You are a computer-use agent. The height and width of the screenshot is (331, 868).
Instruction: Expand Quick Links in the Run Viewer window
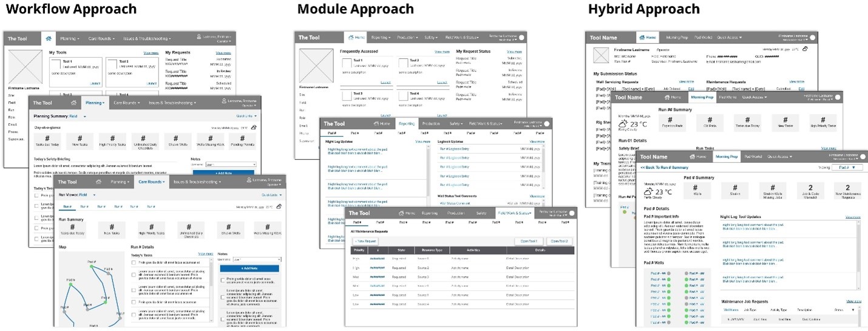[x=271, y=195]
